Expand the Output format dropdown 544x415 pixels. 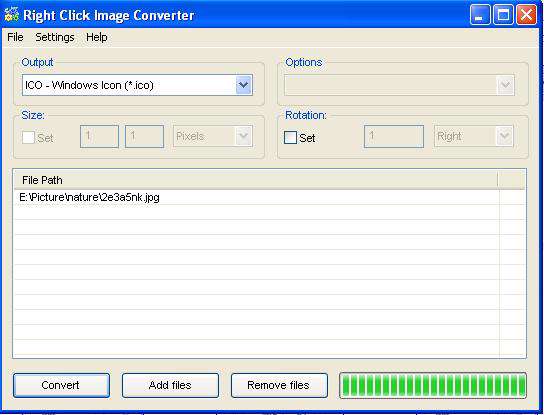click(244, 85)
